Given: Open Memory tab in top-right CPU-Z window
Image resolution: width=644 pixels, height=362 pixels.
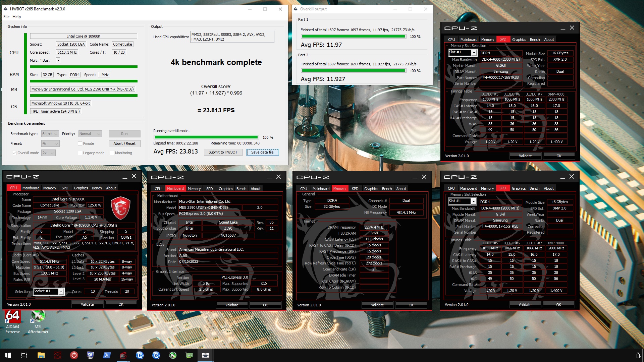Looking at the screenshot, I should 487,40.
